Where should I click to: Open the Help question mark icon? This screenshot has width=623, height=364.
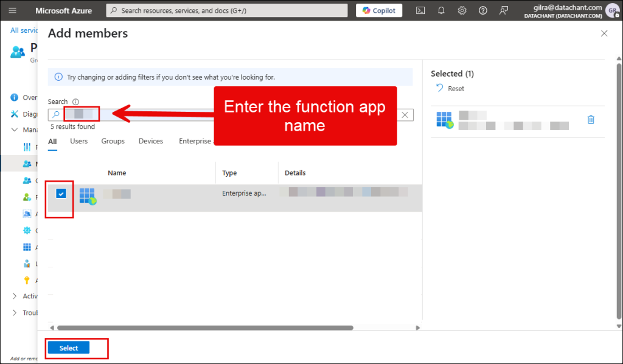482,10
